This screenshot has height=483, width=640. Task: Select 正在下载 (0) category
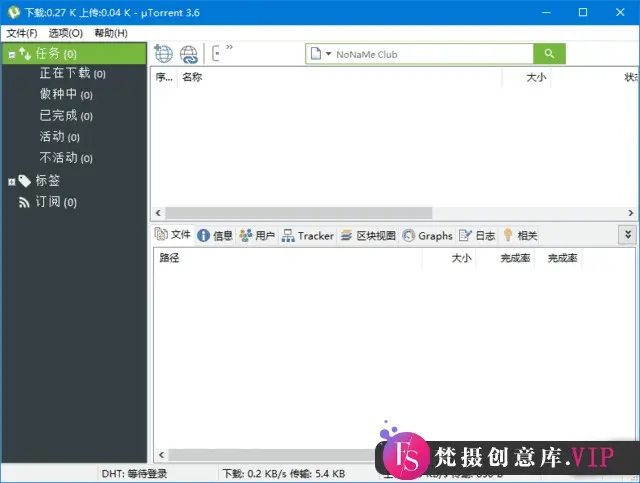(73, 73)
